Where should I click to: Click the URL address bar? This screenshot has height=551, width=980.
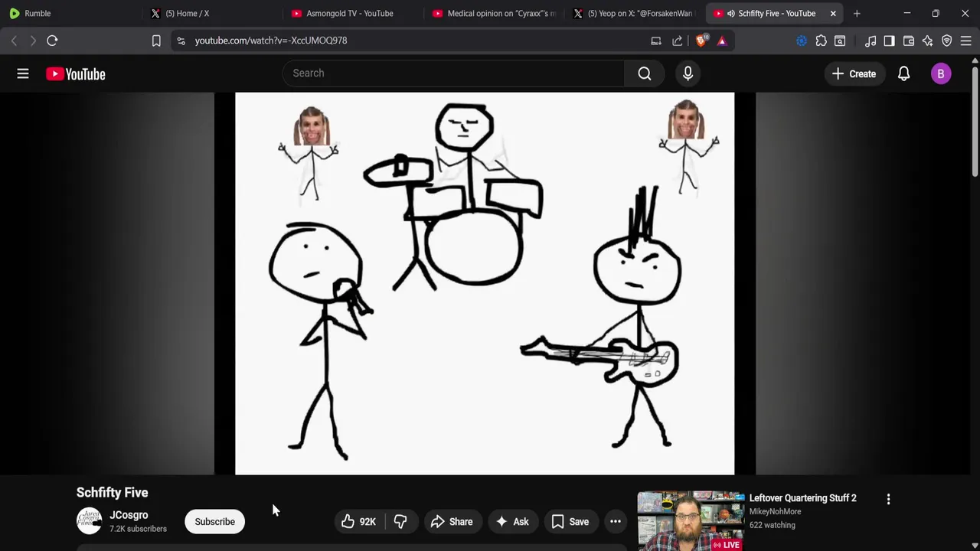[x=413, y=41]
